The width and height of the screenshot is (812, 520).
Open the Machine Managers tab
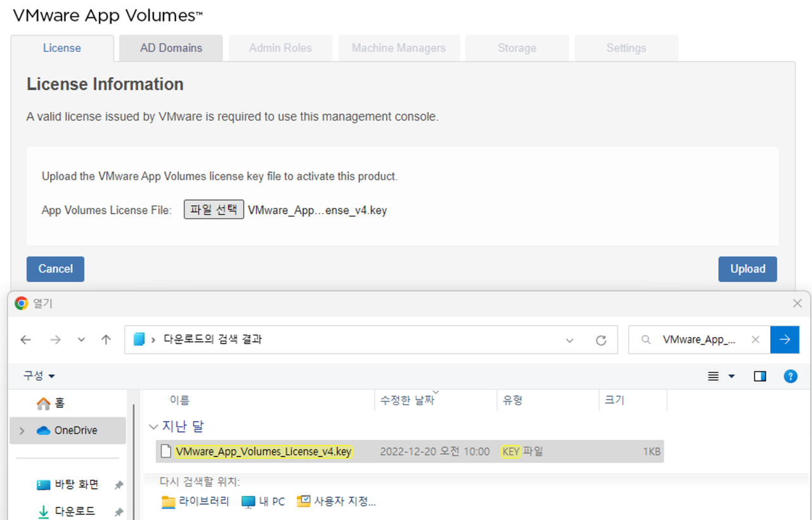tap(399, 48)
